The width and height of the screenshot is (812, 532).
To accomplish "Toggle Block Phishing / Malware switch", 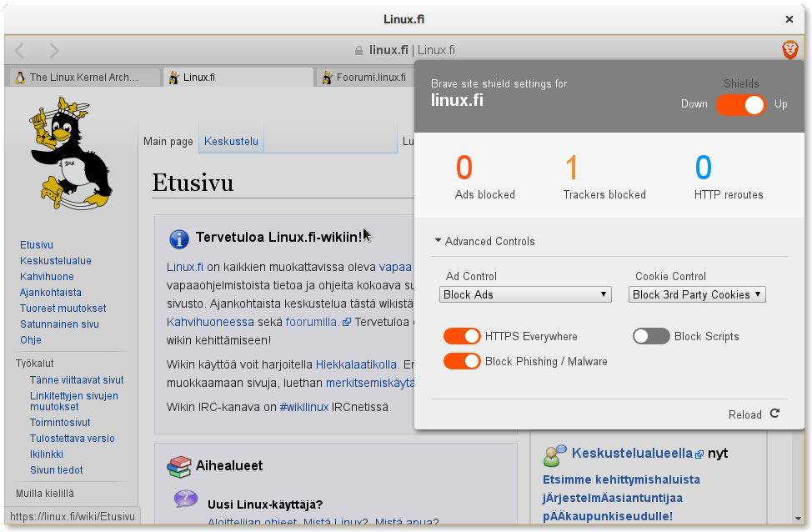I will pos(462,361).
